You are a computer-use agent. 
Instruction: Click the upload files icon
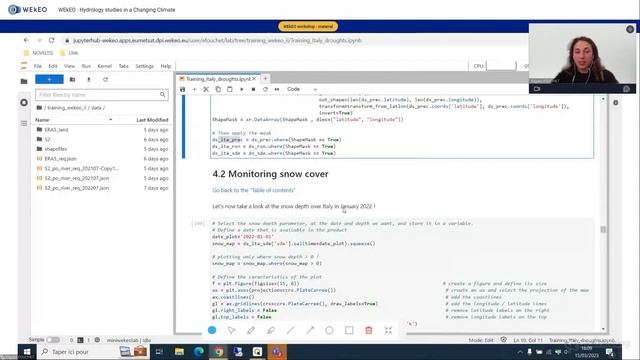(89, 80)
